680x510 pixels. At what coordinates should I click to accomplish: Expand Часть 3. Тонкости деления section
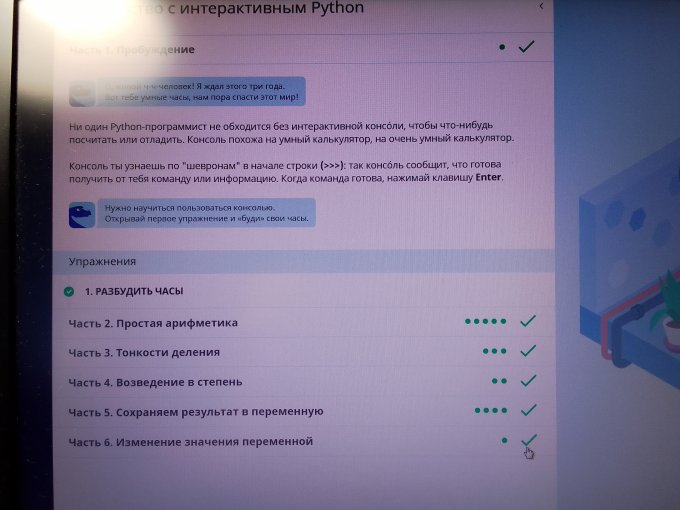coord(144,353)
